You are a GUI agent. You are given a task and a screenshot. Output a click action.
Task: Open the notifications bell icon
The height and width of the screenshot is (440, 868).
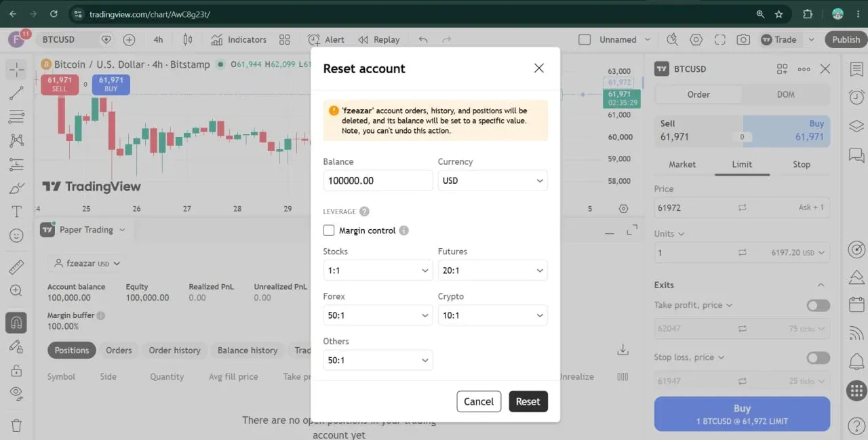[x=856, y=360]
